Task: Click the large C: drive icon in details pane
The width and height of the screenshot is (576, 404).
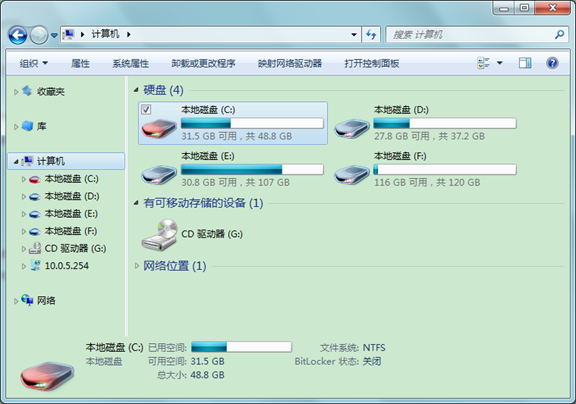Action: [47, 376]
